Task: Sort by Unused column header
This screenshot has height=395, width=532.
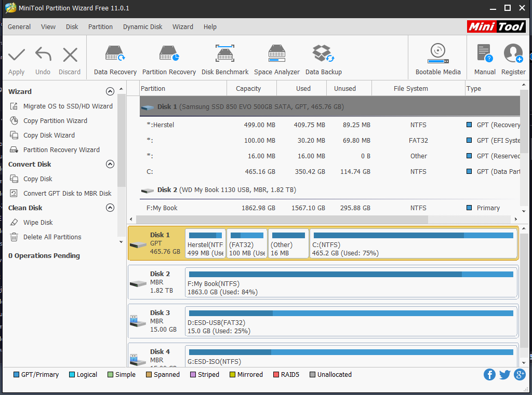Action: (349, 88)
